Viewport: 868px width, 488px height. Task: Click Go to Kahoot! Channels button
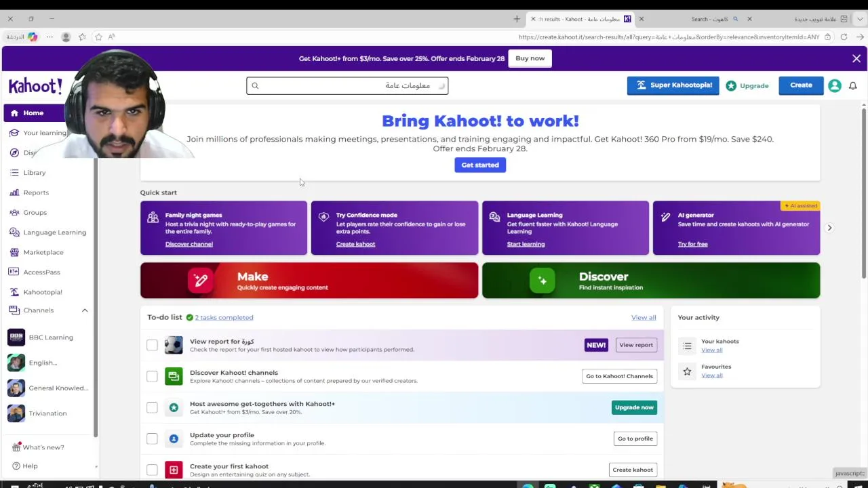[619, 376]
